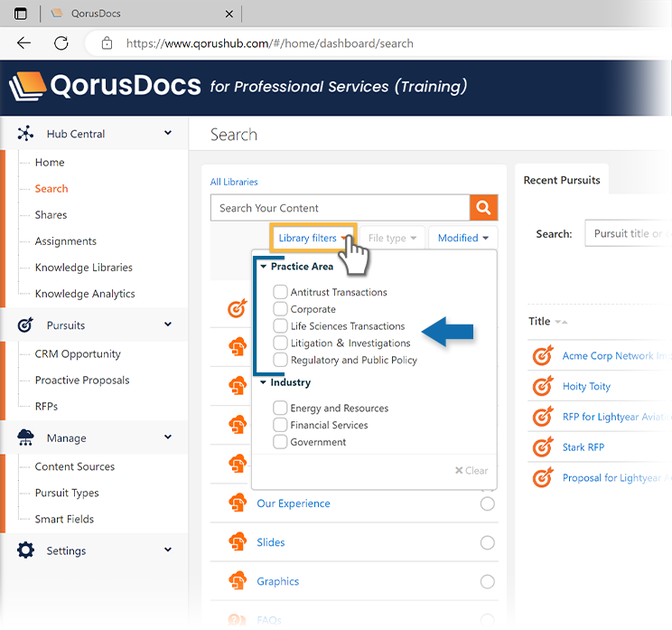Viewport: 672px width, 630px height.
Task: Click the Manage cloud icon
Action: point(25,437)
